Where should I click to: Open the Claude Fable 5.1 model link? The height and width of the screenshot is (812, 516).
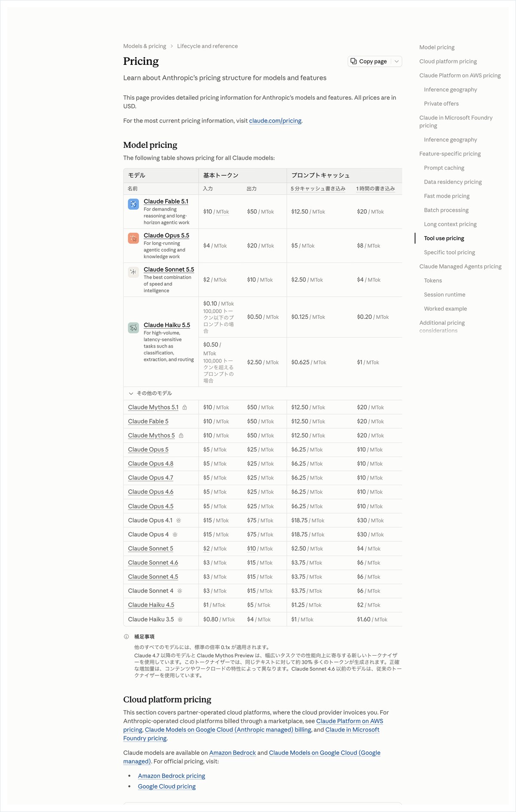point(166,201)
